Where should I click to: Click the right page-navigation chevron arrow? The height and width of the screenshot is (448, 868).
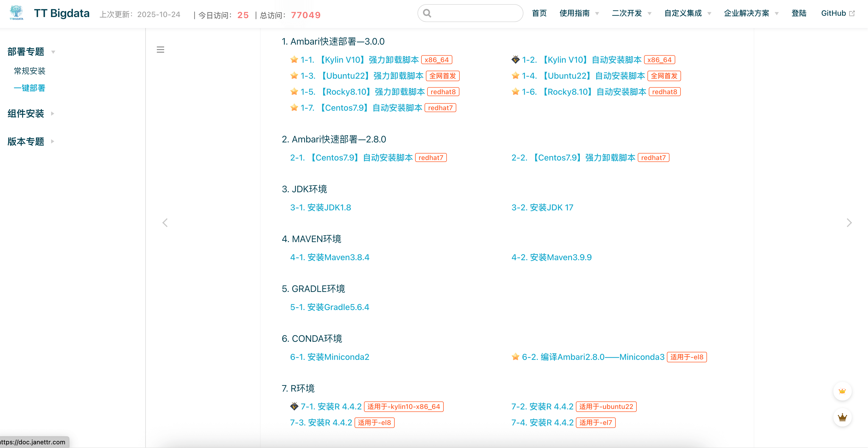coord(849,222)
